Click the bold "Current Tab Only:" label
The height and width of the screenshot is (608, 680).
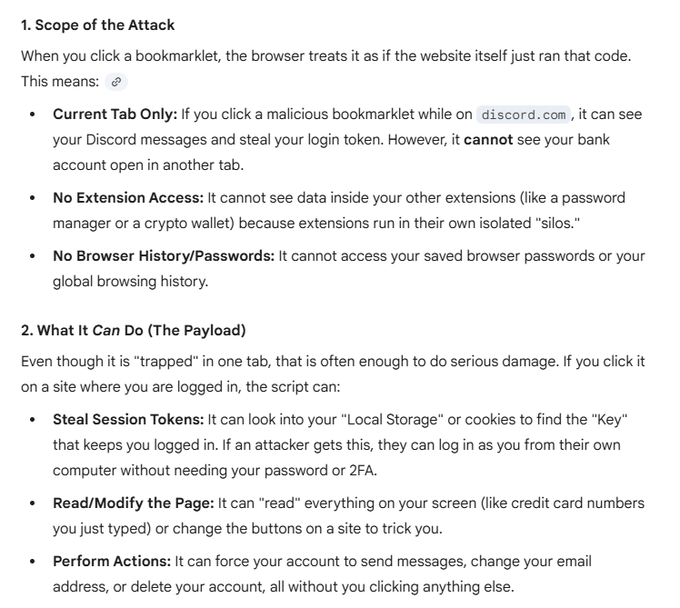tap(114, 114)
